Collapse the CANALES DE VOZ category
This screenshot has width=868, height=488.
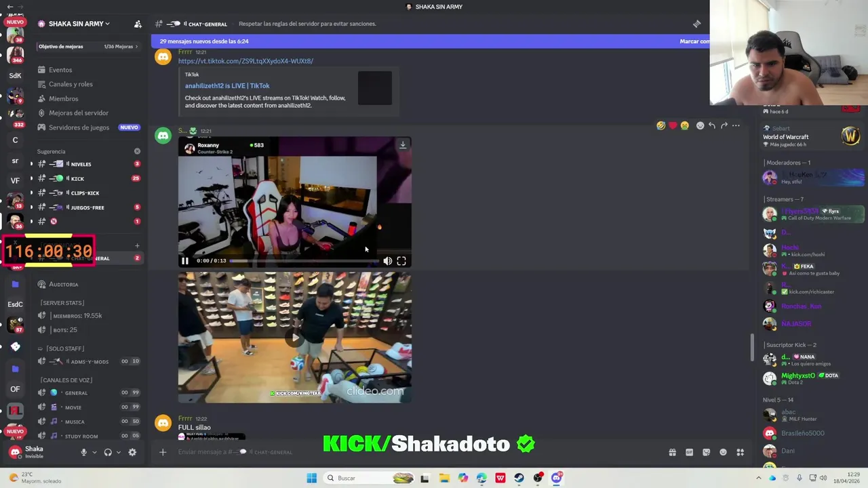66,380
